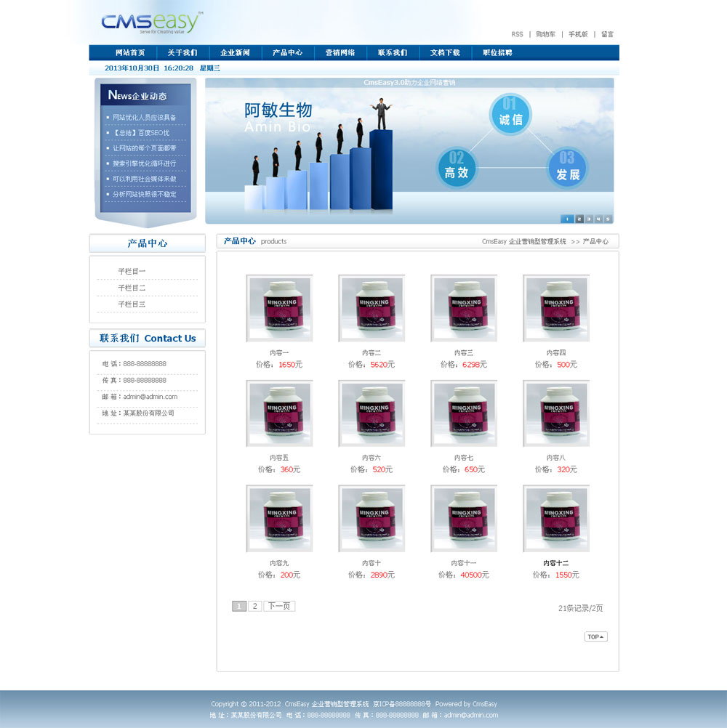
Task: Click 下一页 next page button
Action: (x=279, y=606)
